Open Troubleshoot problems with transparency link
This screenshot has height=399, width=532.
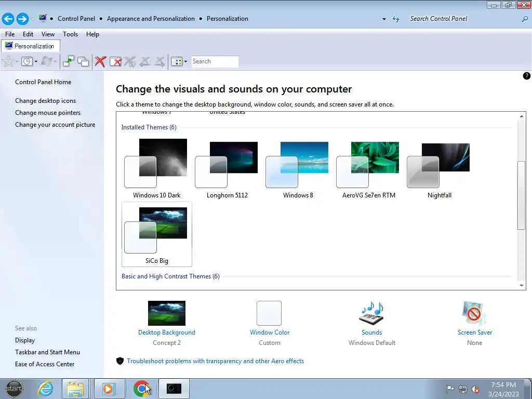[x=215, y=361]
